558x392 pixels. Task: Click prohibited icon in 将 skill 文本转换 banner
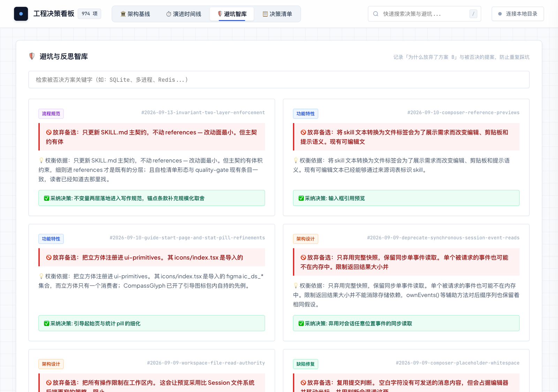click(303, 132)
